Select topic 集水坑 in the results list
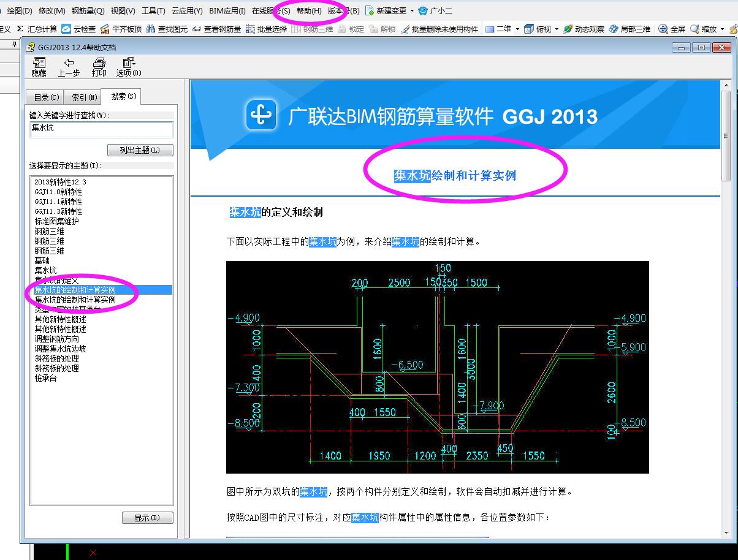The width and height of the screenshot is (738, 560). tap(45, 270)
